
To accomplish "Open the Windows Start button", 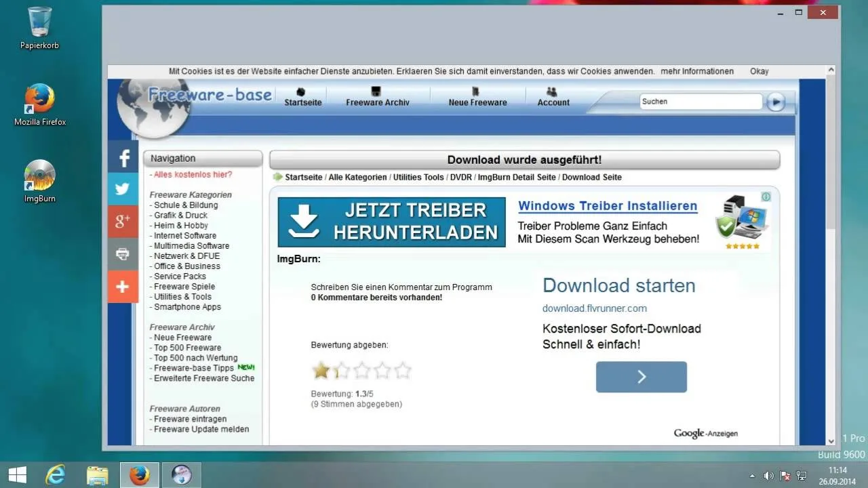I will 18,475.
